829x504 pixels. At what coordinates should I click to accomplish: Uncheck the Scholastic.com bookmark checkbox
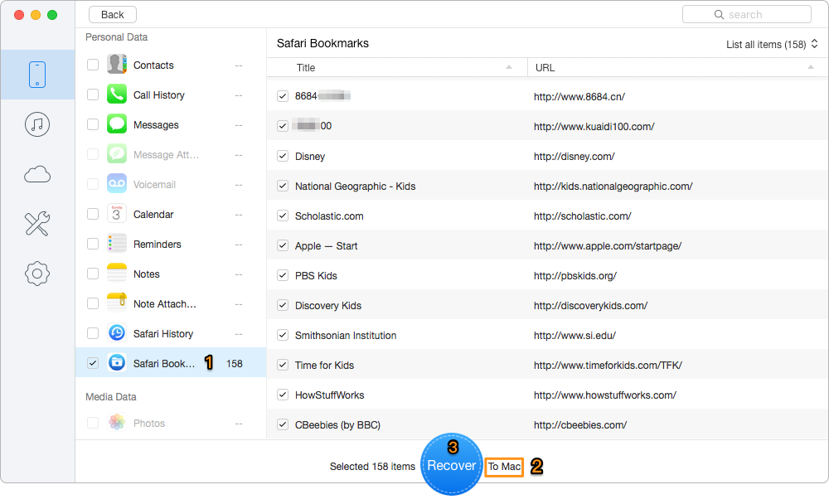(x=283, y=216)
